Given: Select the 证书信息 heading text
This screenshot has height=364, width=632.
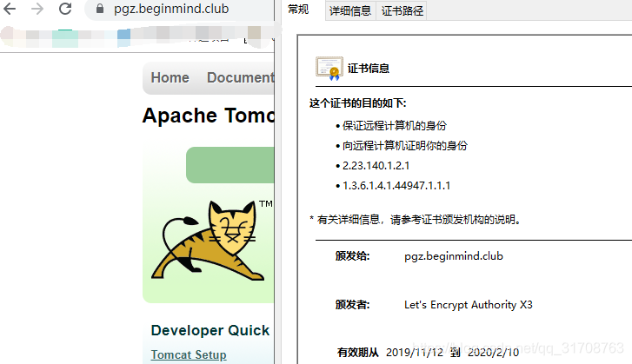Looking at the screenshot, I should 369,69.
